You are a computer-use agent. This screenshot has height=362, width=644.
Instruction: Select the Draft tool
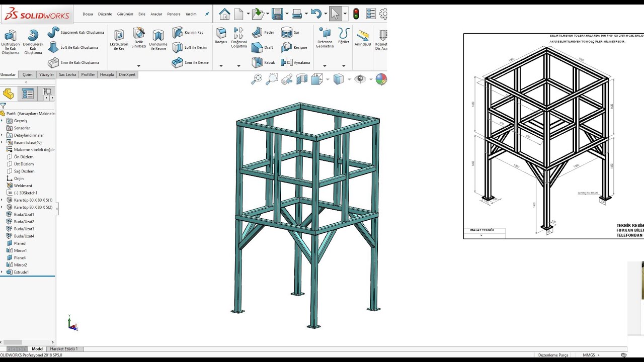(262, 47)
